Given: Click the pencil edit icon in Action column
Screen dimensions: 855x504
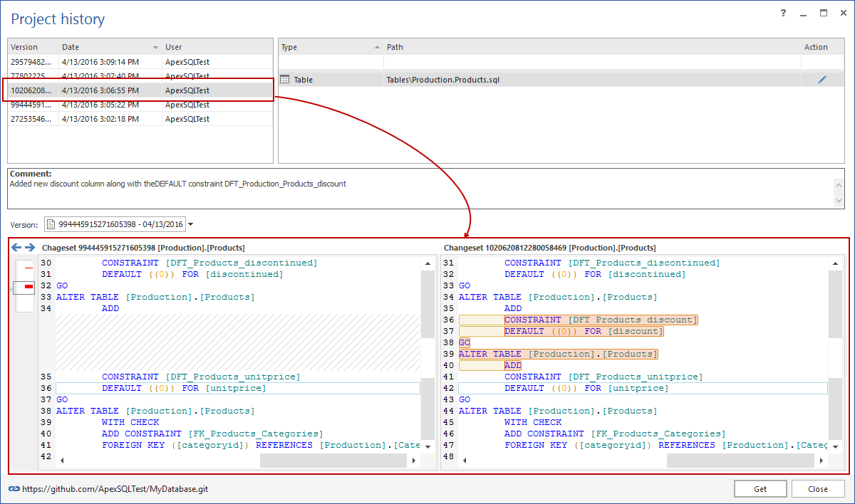Looking at the screenshot, I should coord(822,80).
